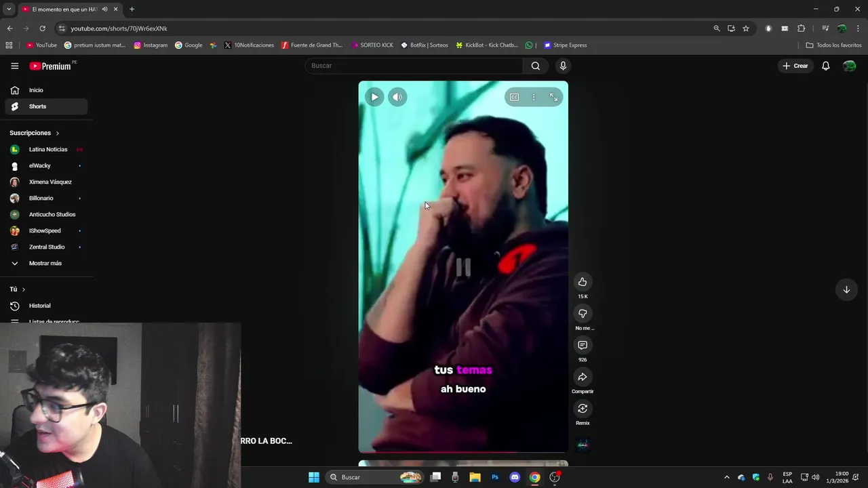Open the media control button in Chrome toolbar
868x488 pixels.
pyautogui.click(x=825, y=28)
